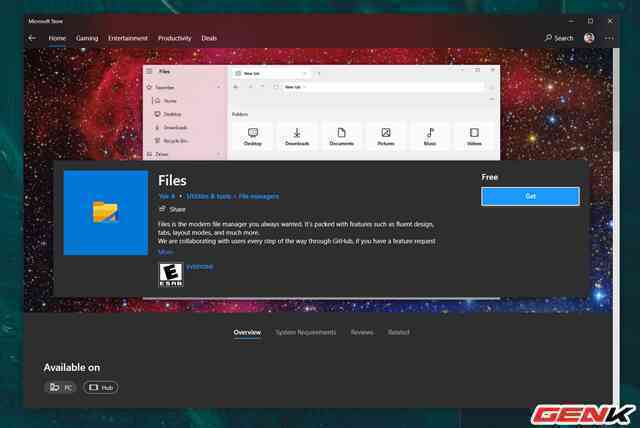Click the Hub availability badge
This screenshot has height=428, width=640.
[101, 387]
